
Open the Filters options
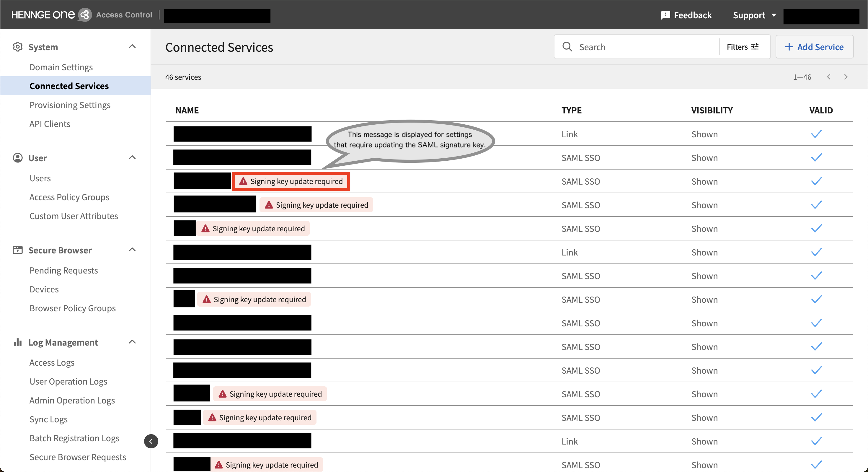743,47
